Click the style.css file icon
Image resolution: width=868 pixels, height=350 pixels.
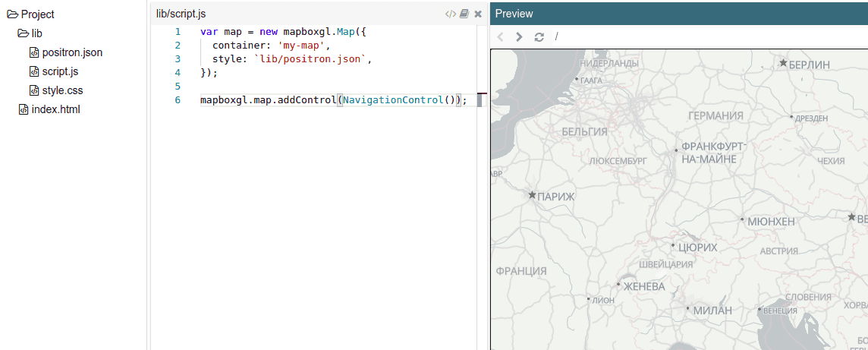point(34,91)
